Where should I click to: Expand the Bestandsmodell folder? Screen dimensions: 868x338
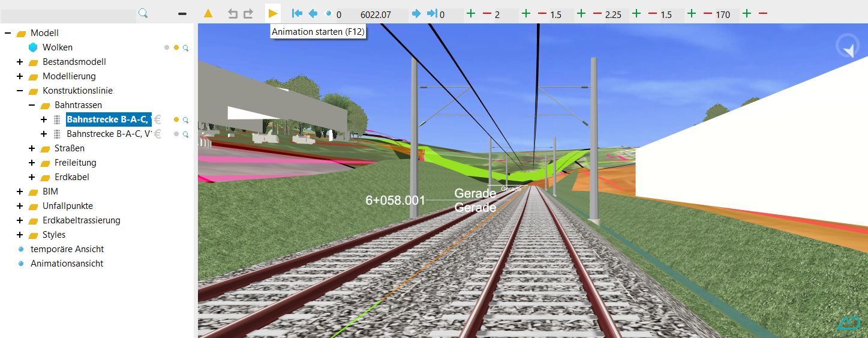coord(20,62)
